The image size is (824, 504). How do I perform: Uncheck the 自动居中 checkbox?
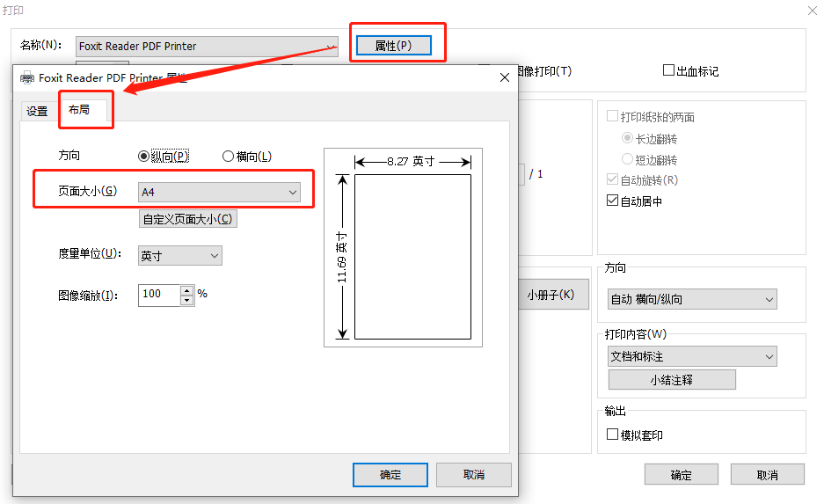[612, 201]
